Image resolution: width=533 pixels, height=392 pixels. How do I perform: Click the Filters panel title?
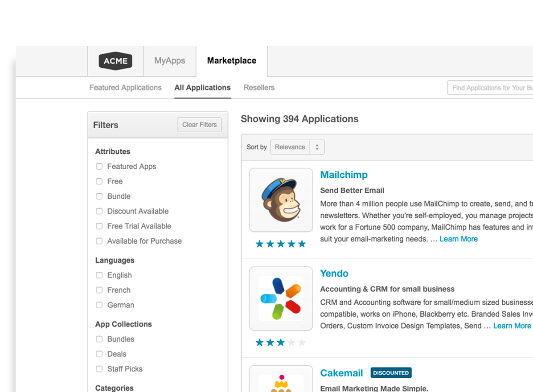point(106,125)
